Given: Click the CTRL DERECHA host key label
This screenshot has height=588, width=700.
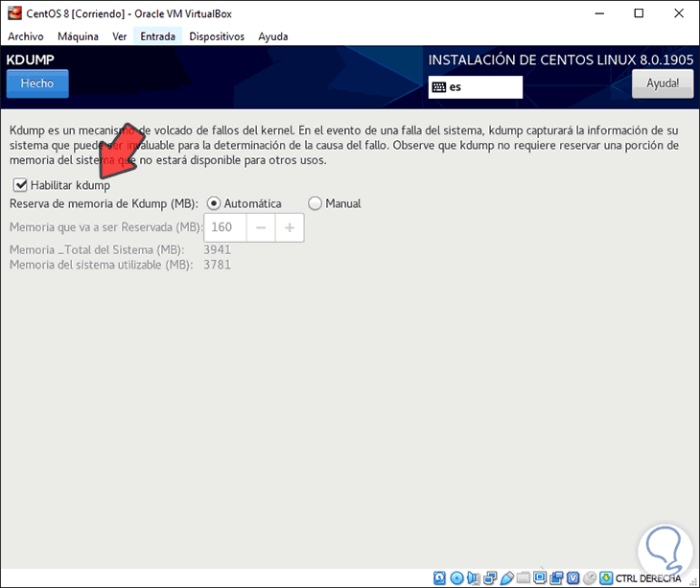Looking at the screenshot, I should click(648, 578).
